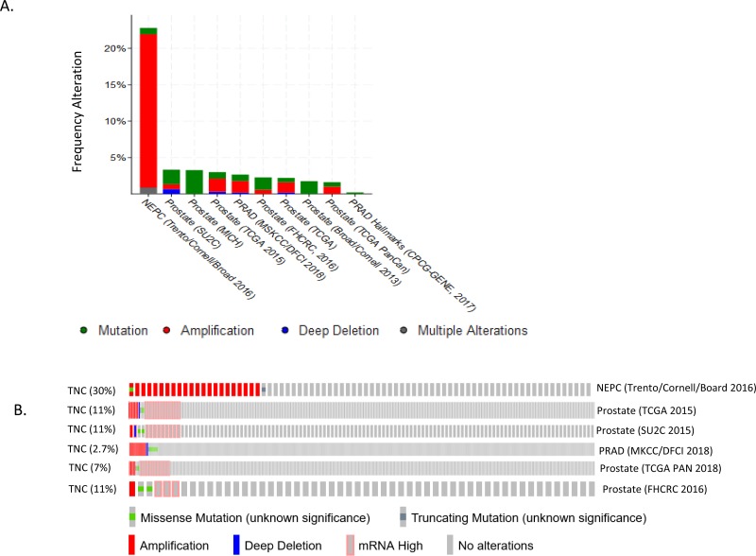Click the 20% tick label on the y-axis

tap(114, 48)
